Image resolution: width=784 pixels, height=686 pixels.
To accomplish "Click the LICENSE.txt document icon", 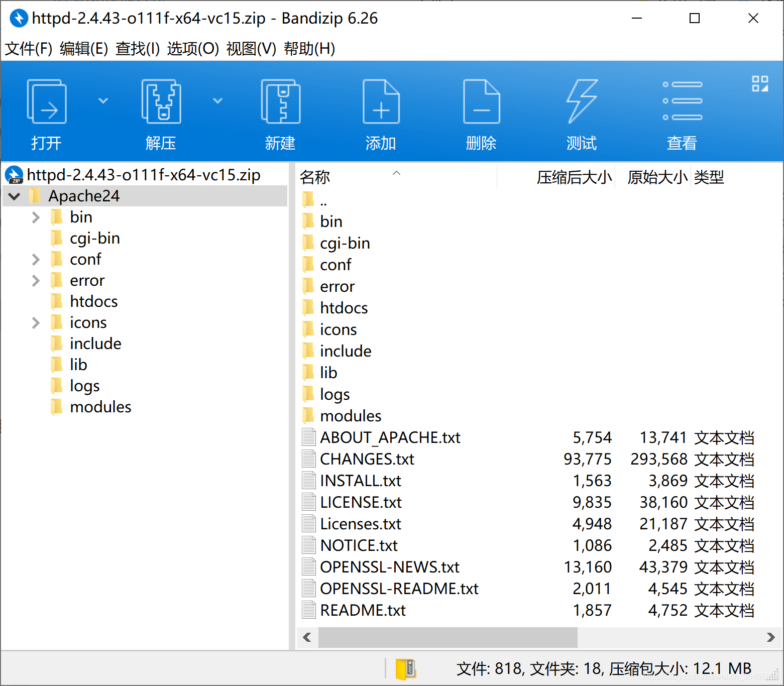I will click(x=308, y=502).
